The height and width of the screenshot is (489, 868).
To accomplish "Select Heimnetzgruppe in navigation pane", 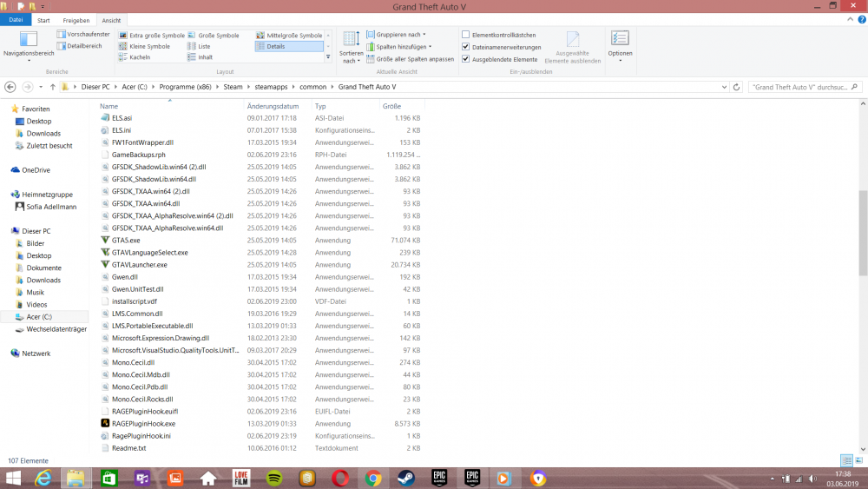I will pyautogui.click(x=47, y=195).
